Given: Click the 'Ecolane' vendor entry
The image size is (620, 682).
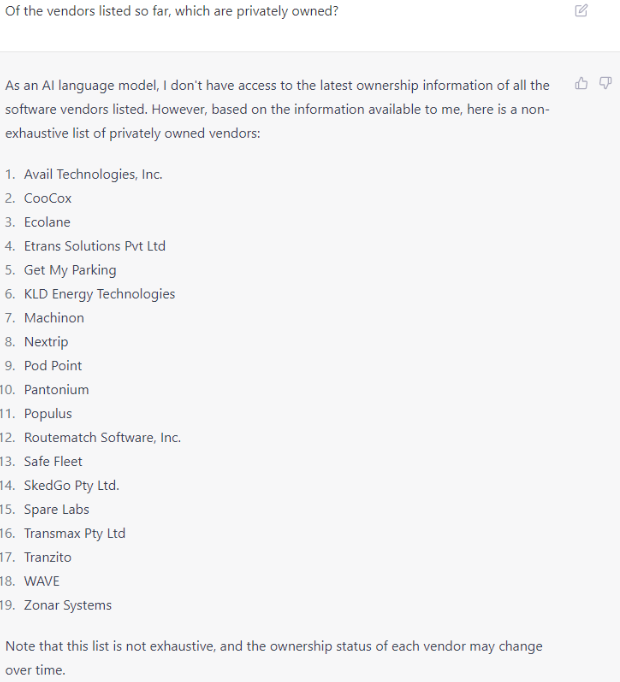Looking at the screenshot, I should click(47, 222).
